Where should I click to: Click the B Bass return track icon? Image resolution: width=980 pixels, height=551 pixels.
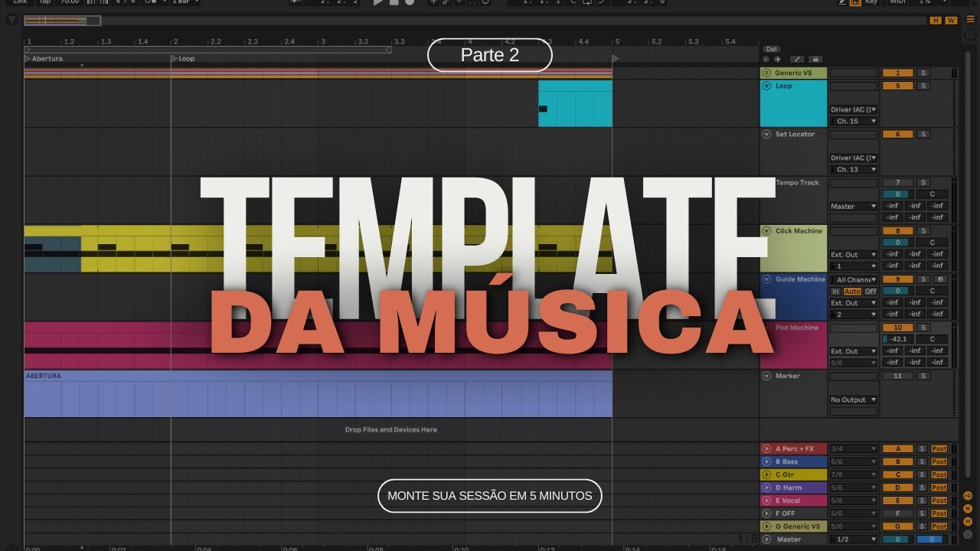767,461
